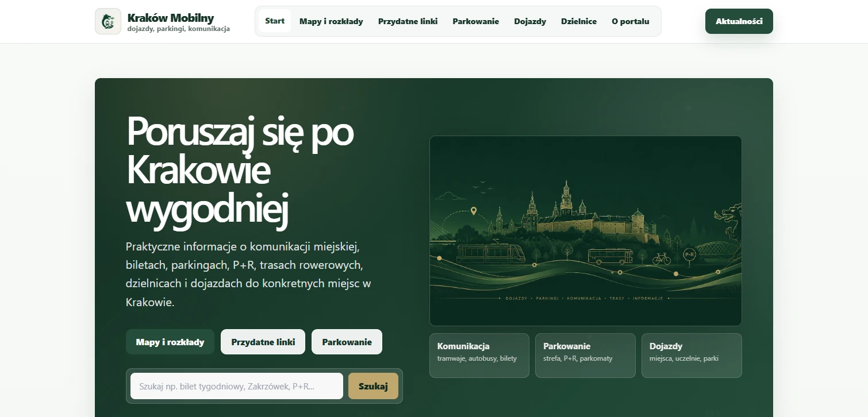The image size is (868, 417).
Task: Click the white Parkowanie hero button
Action: coord(347,342)
